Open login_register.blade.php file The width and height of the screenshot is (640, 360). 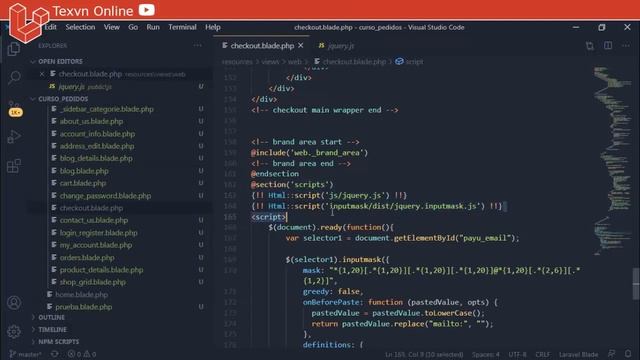pos(98,233)
